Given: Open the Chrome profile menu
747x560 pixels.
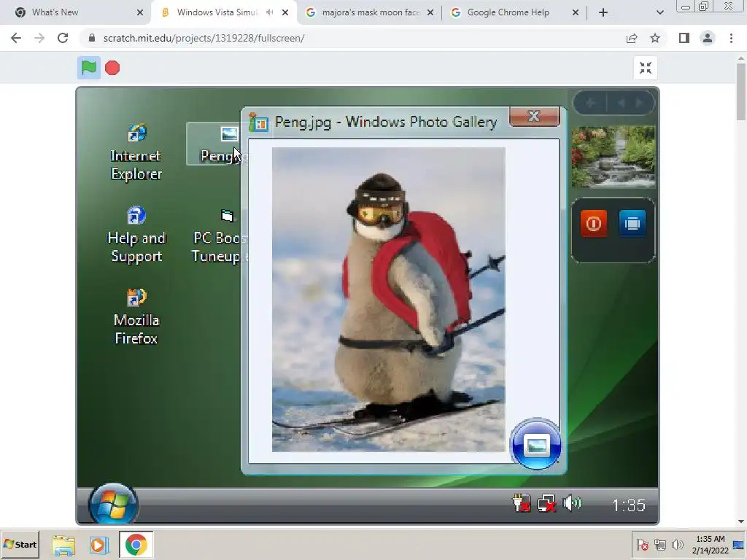Looking at the screenshot, I should (708, 38).
